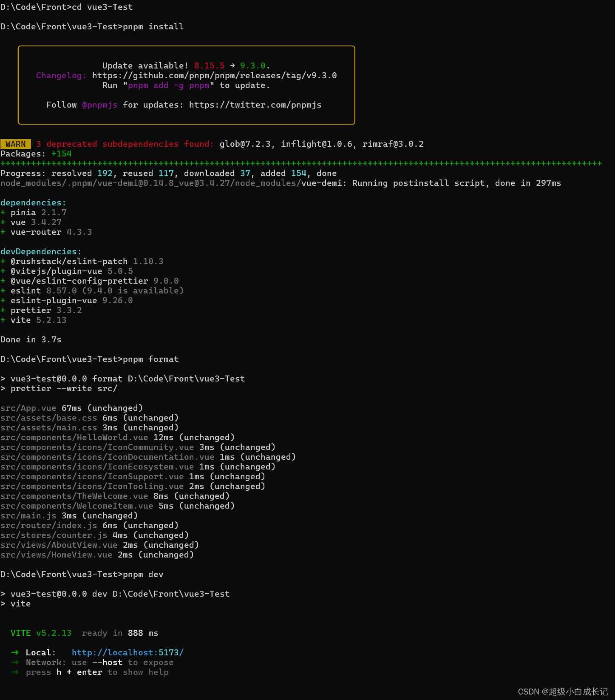Click the 'dependencies:' heading
The image size is (615, 700).
tap(33, 202)
